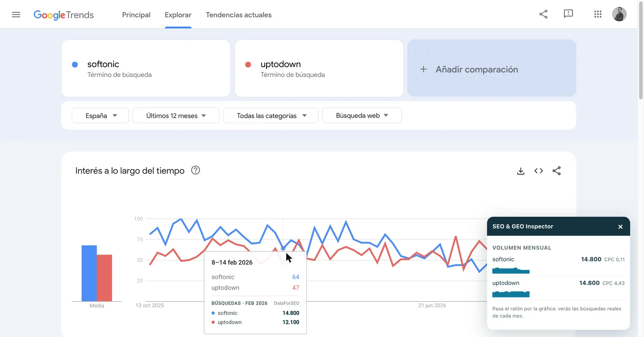Share the interest over time chart
Viewport: 644px width, 337px height.
click(x=557, y=171)
